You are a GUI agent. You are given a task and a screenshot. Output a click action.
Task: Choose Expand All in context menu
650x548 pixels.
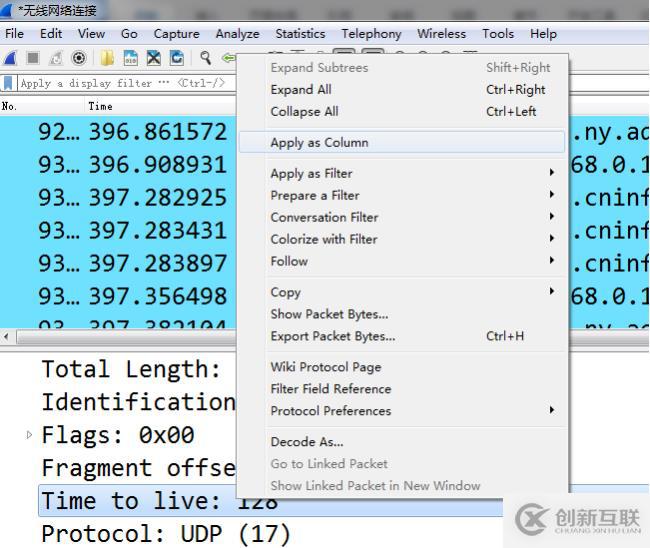[x=401, y=90]
